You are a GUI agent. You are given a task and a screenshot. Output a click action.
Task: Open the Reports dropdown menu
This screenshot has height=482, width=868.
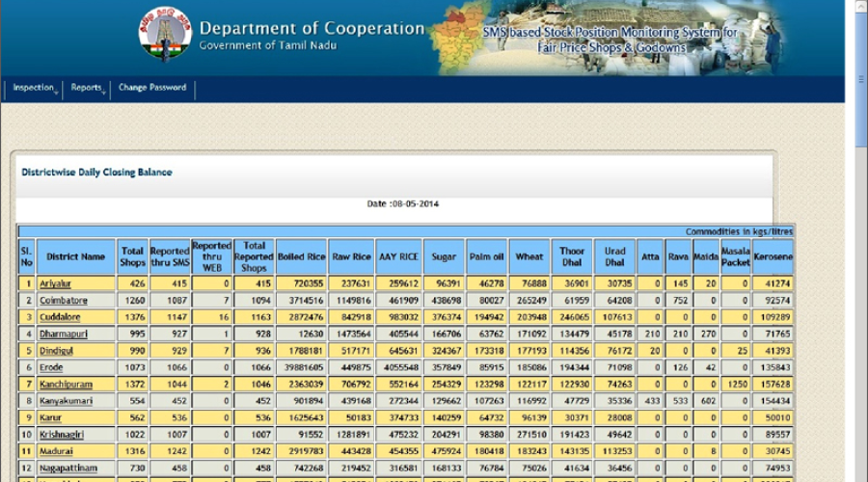coord(87,88)
